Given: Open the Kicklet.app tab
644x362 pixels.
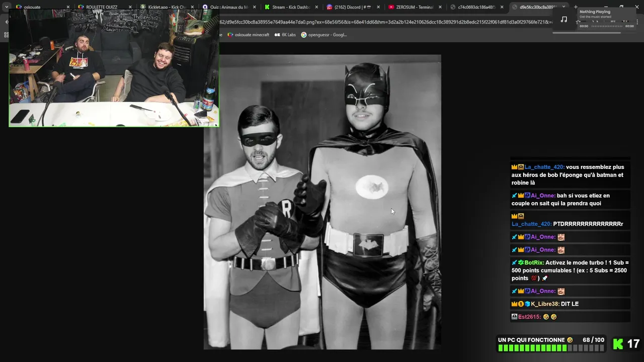Looking at the screenshot, I should pyautogui.click(x=167, y=7).
